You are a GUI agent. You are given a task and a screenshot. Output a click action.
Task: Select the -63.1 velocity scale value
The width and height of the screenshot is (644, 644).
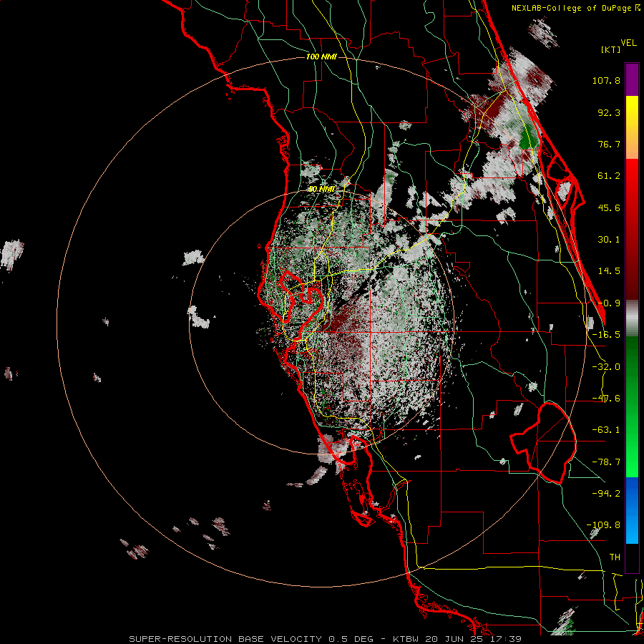(x=606, y=430)
